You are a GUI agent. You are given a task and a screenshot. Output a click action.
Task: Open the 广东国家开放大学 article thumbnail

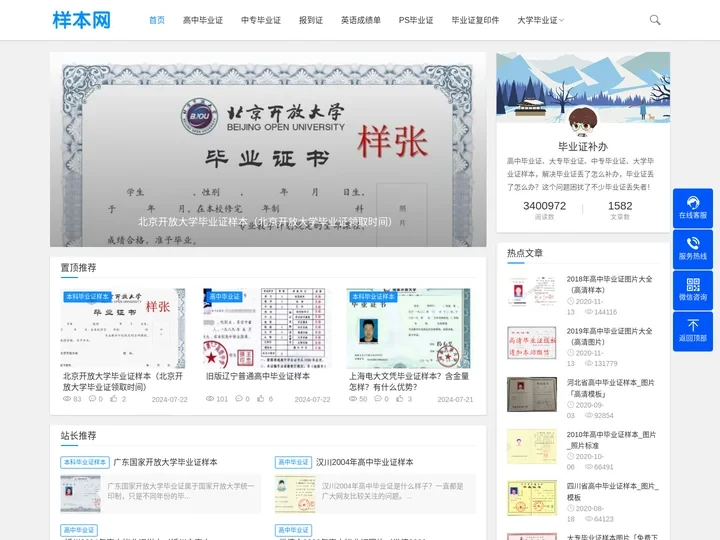(x=80, y=494)
